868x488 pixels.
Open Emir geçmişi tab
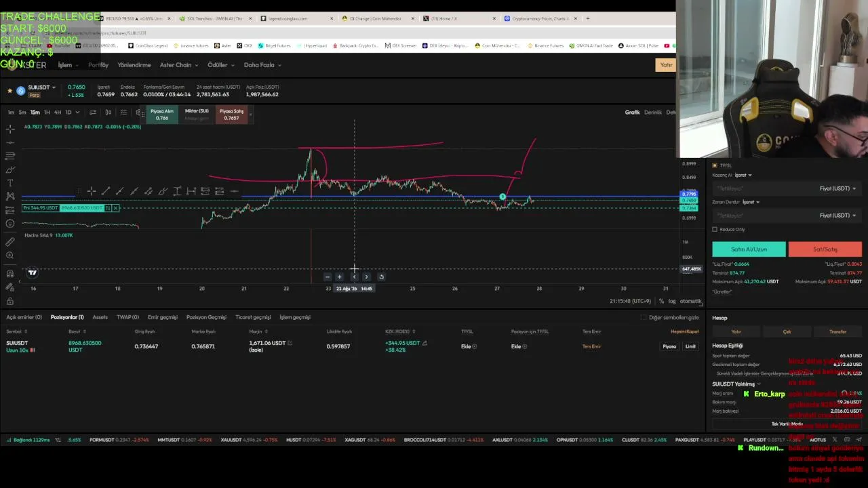(163, 317)
